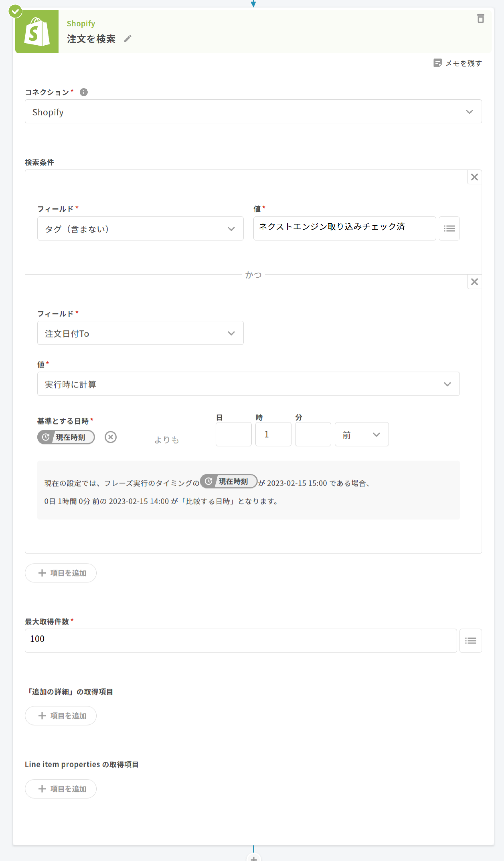Open the 注文日付To field dropdown

pos(140,333)
